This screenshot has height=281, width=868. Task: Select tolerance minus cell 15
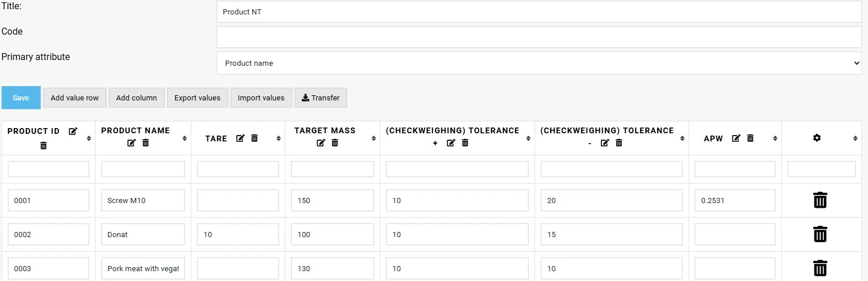pyautogui.click(x=612, y=234)
